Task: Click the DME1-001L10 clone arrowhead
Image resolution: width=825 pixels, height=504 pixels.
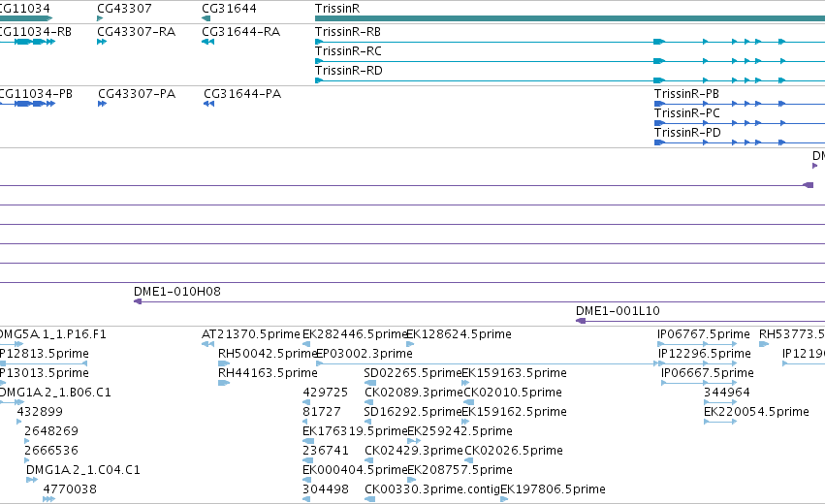Action: tap(581, 321)
